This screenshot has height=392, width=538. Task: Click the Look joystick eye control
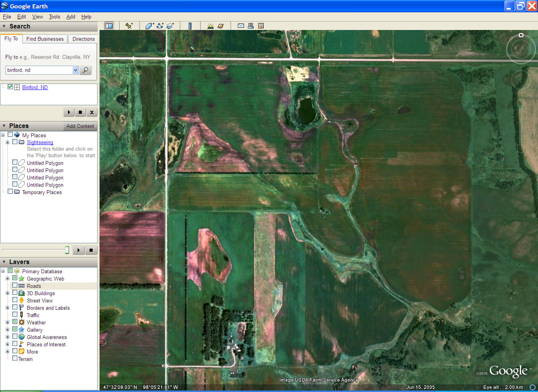pyautogui.click(x=521, y=49)
